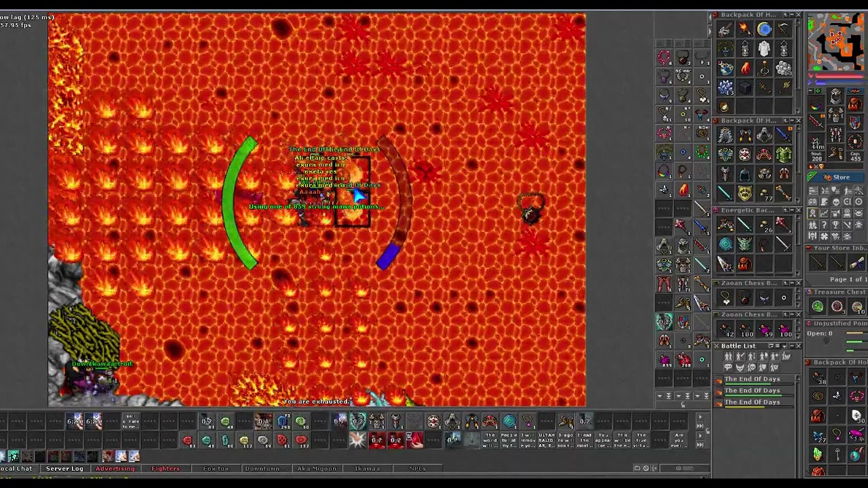Click the equipped amulet slot
This screenshot has height=488, width=868.
pyautogui.click(x=816, y=104)
